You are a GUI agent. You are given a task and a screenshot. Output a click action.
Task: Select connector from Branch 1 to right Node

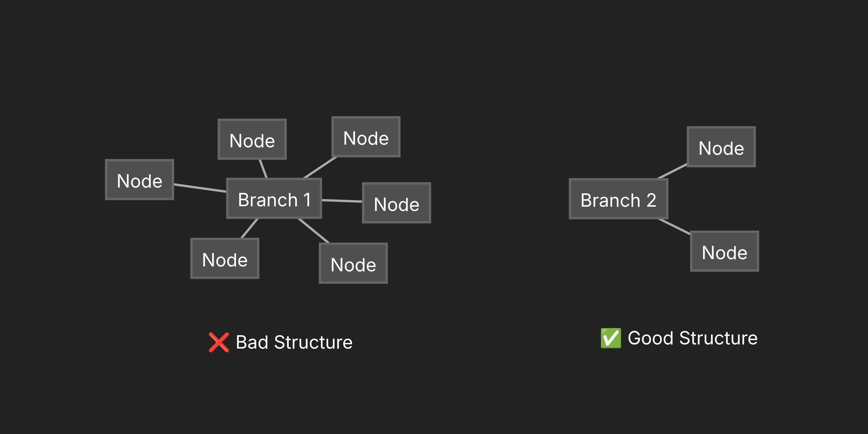(342, 201)
